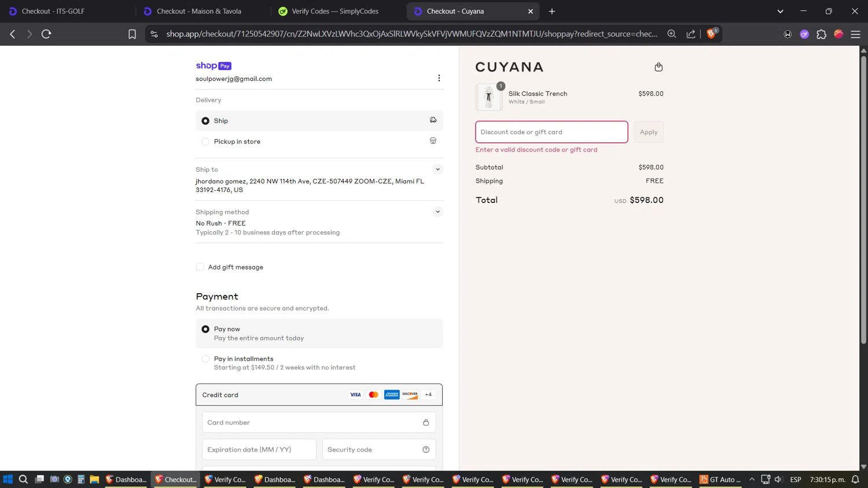Click the address bar URL
Image resolution: width=868 pixels, height=488 pixels.
411,34
